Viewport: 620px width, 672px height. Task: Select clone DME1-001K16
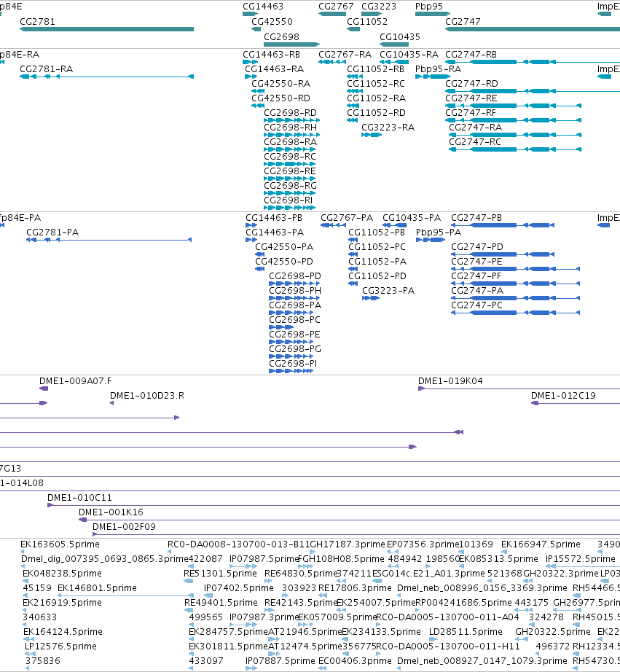(x=111, y=512)
